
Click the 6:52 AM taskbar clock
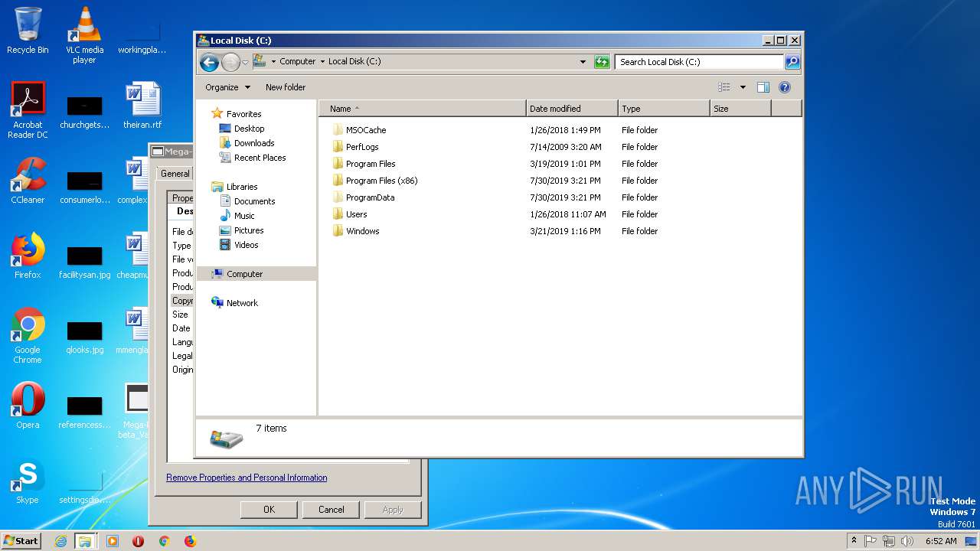(x=941, y=541)
